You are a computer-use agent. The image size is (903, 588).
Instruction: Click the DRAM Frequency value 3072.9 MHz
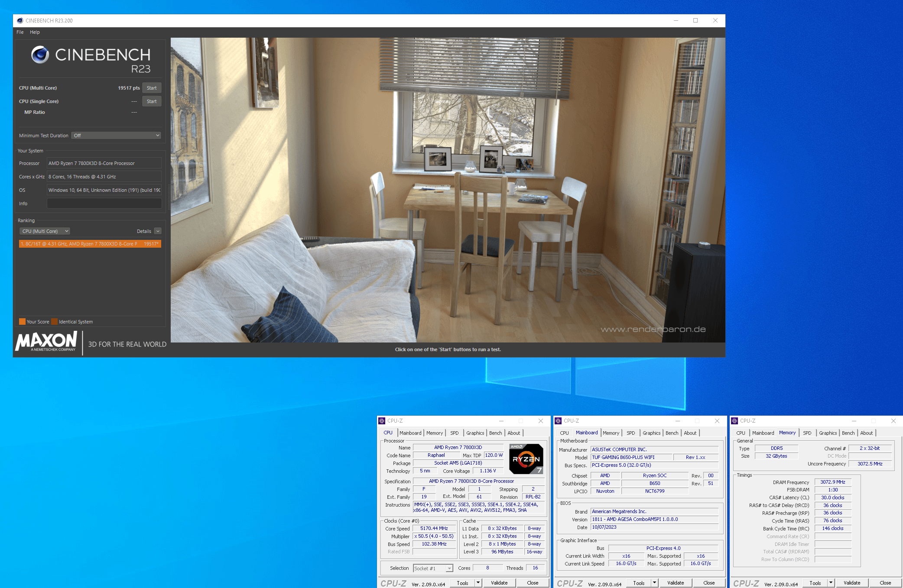pos(833,482)
